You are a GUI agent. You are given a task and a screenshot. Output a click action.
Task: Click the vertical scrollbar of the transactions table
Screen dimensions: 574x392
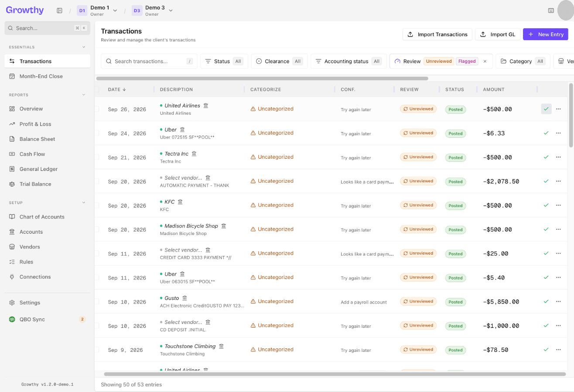pos(571,115)
